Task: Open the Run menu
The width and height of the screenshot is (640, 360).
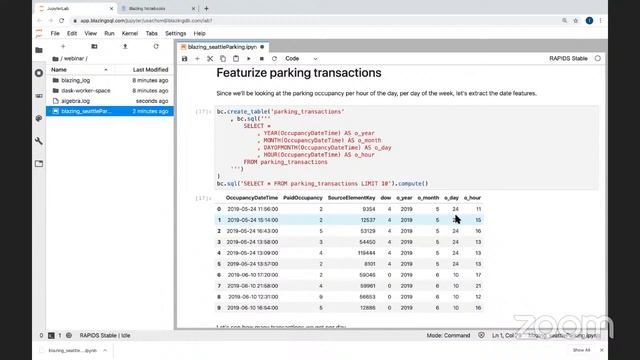Action: [x=109, y=33]
